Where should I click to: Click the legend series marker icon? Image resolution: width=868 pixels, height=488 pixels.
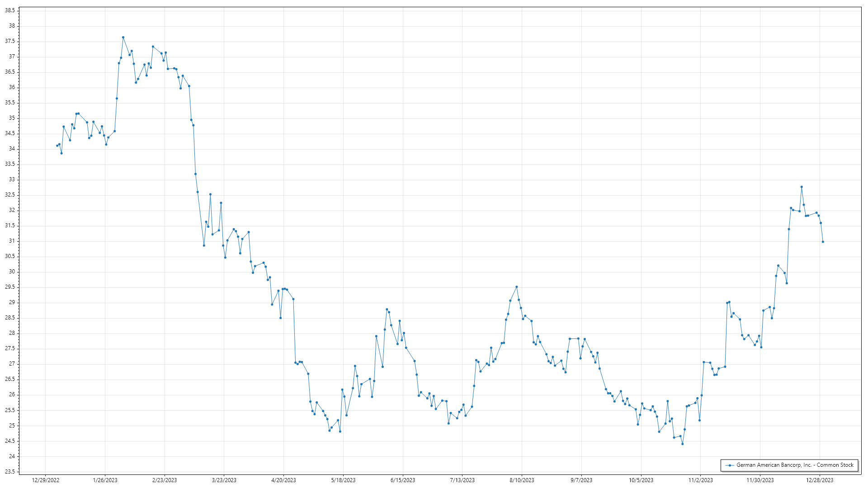[730, 465]
